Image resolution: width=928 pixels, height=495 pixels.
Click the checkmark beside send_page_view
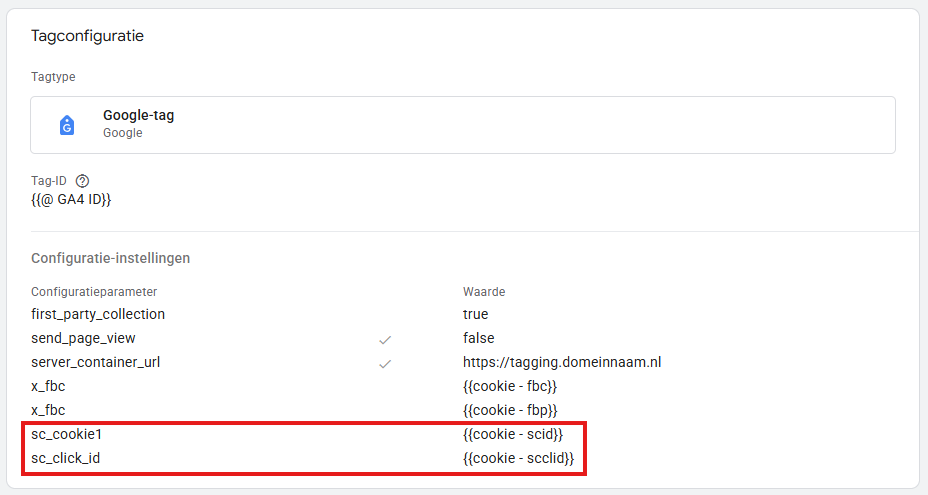pyautogui.click(x=385, y=339)
